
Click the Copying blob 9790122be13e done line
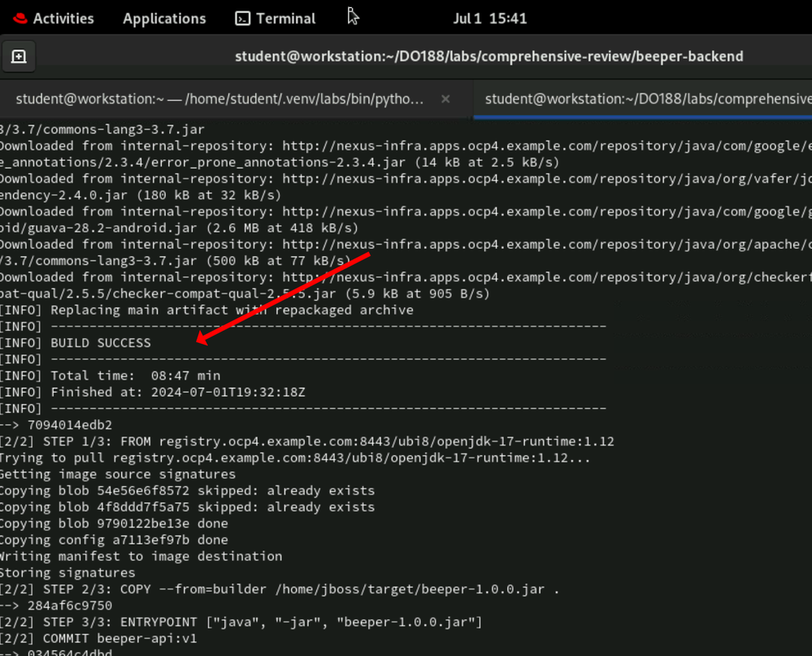112,523
